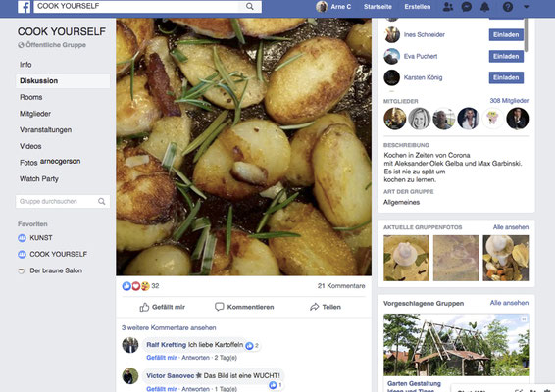
Task: Click the Teilen share button
Action: coord(326,307)
